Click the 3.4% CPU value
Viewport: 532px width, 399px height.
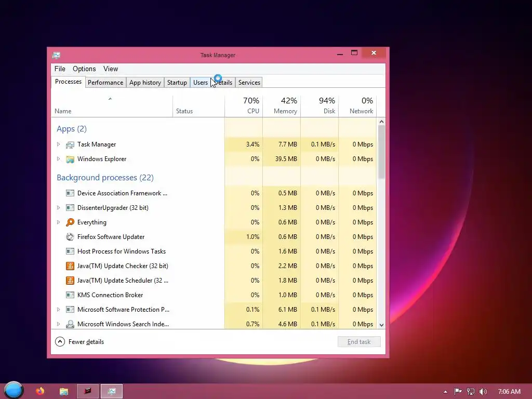coord(253,144)
